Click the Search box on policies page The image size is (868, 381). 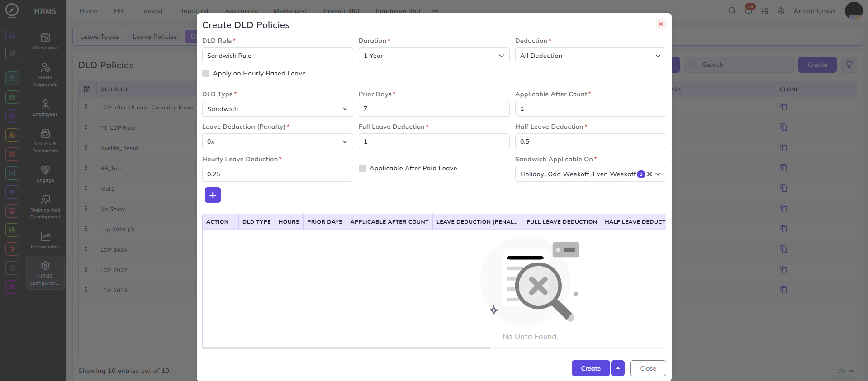pyautogui.click(x=739, y=65)
